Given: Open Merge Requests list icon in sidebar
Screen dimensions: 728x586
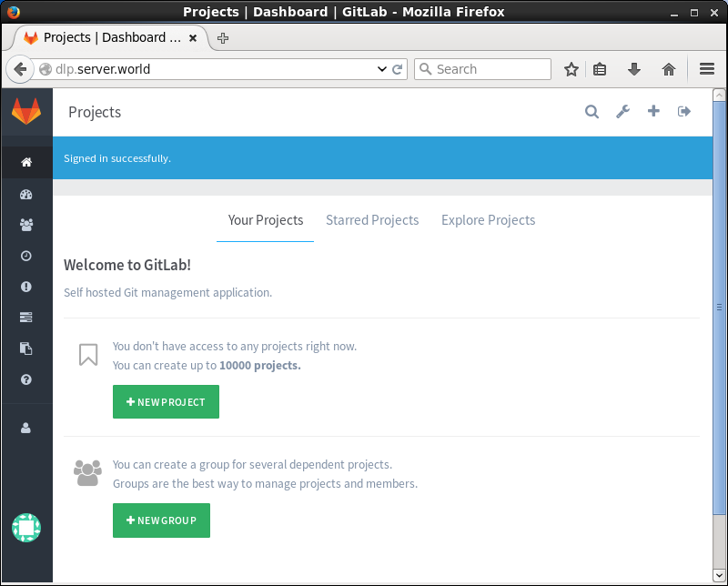Looking at the screenshot, I should 26,318.
